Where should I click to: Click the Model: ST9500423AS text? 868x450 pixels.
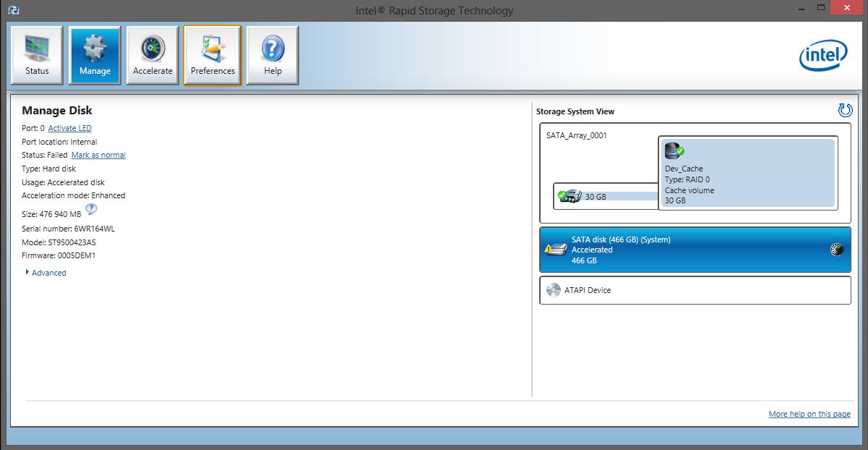click(59, 242)
